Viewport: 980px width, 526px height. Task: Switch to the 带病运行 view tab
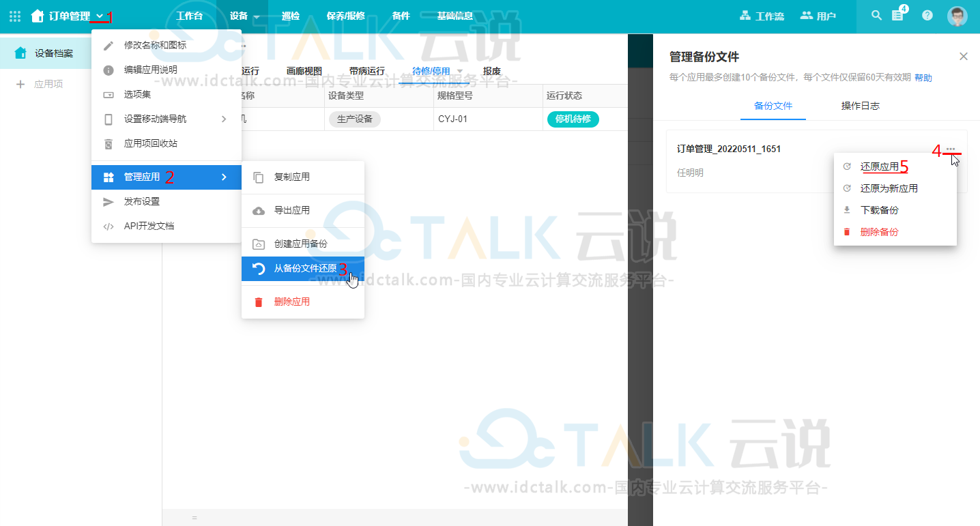[x=367, y=71]
